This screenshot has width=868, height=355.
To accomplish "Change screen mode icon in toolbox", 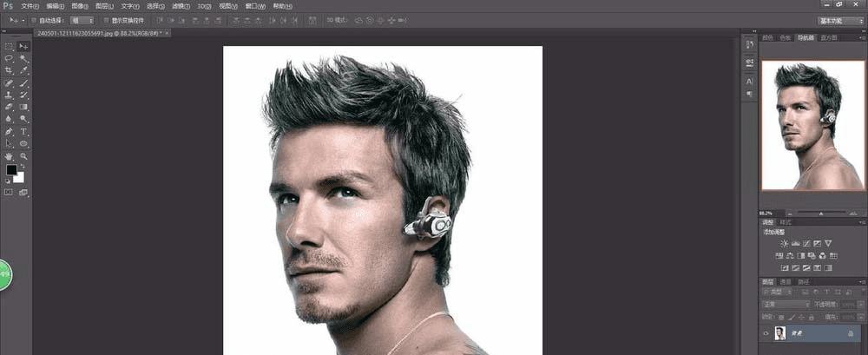I will [23, 191].
